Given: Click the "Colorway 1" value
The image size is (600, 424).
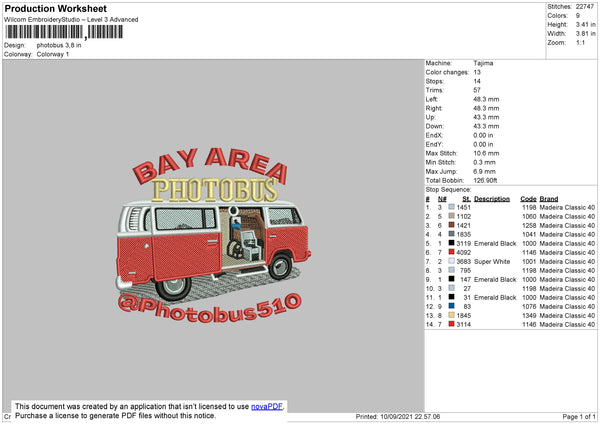Looking at the screenshot, I should [53, 54].
